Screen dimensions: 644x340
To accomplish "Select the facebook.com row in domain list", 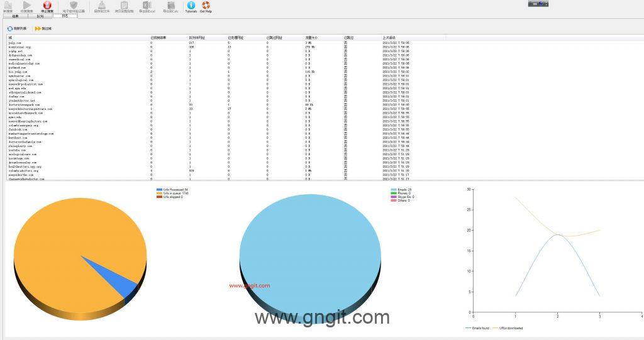I will pyautogui.click(x=19, y=129).
